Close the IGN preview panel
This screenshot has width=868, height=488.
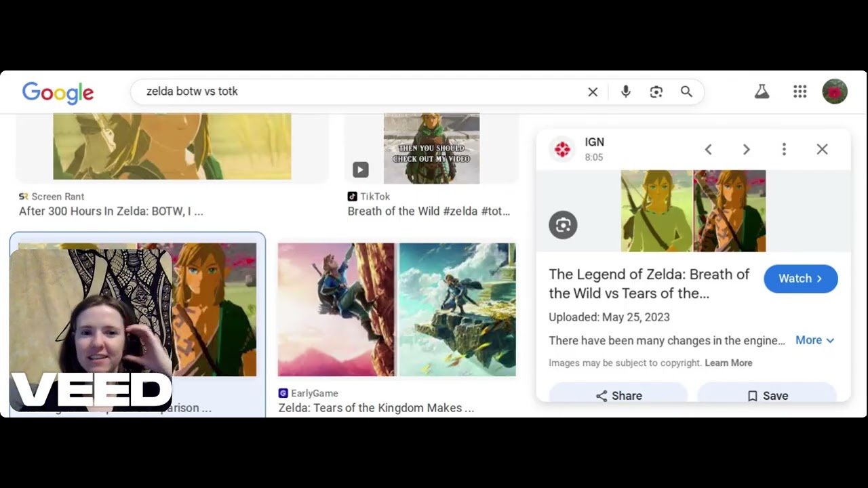tap(822, 149)
